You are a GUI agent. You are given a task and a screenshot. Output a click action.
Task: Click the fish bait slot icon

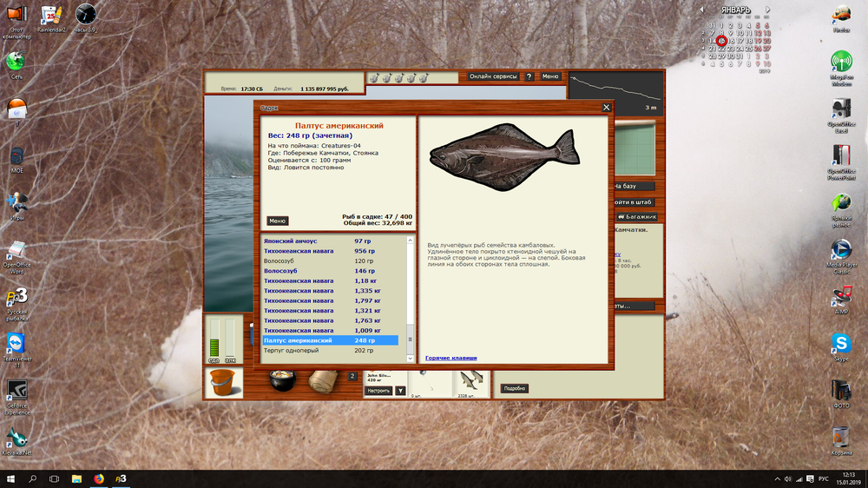471,381
